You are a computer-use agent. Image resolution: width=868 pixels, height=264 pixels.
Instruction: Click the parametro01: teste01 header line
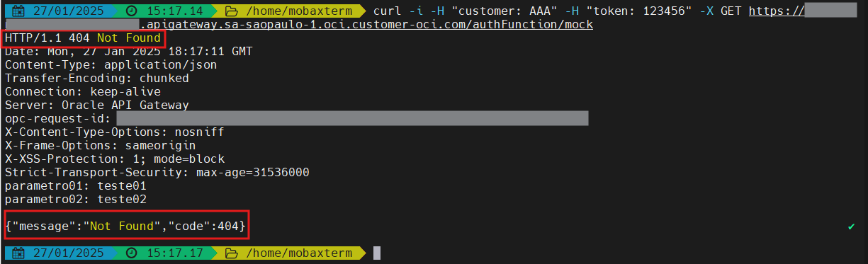click(x=75, y=186)
